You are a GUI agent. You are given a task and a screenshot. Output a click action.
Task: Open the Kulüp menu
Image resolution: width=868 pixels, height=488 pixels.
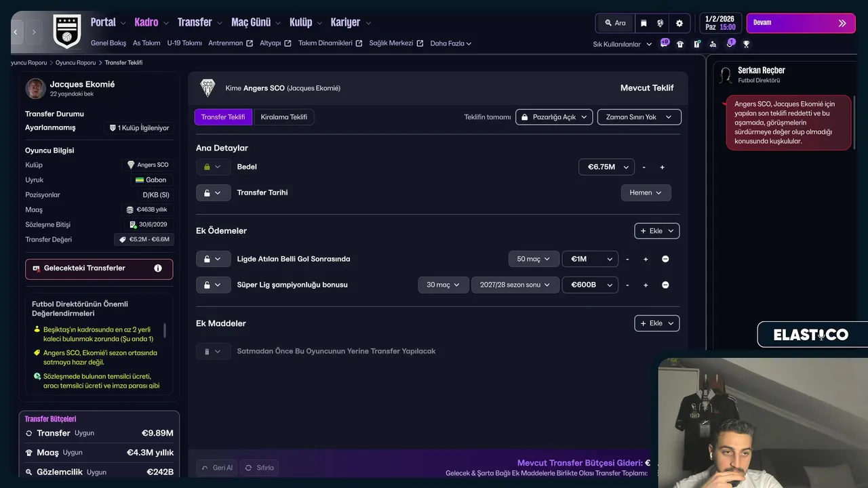point(306,22)
